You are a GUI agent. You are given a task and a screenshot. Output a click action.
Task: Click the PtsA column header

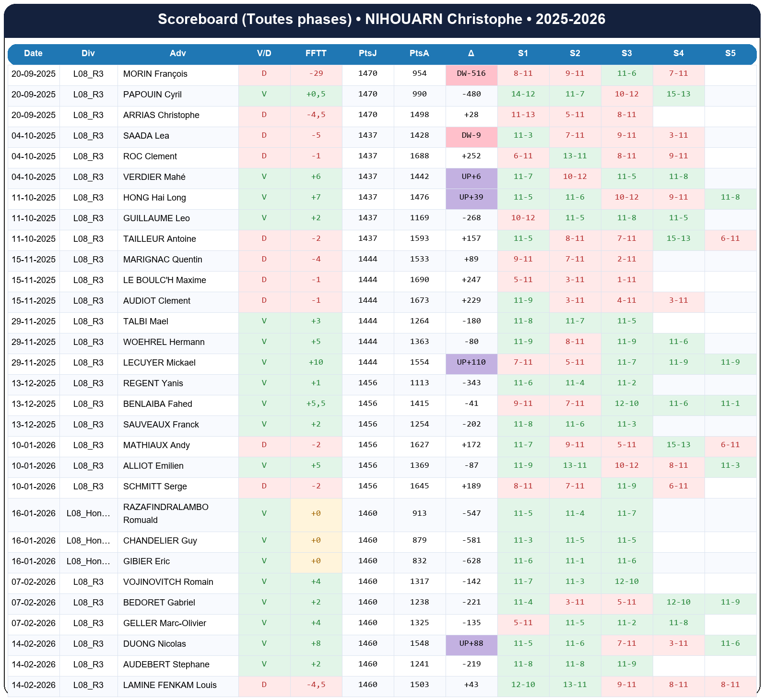pyautogui.click(x=419, y=53)
